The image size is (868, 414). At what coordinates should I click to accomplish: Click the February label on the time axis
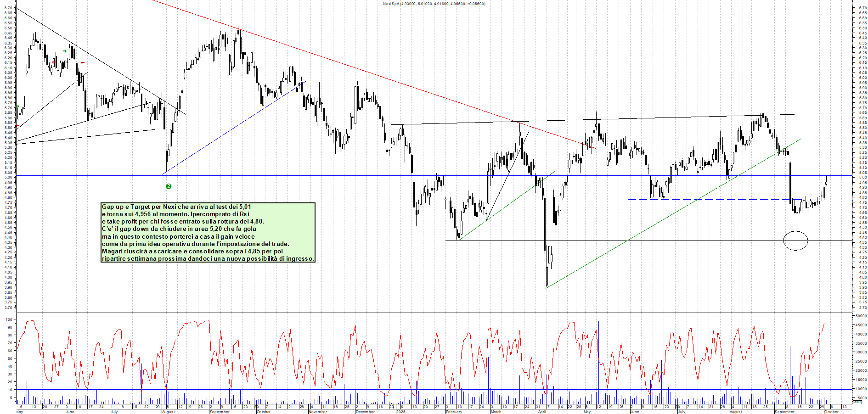click(454, 412)
